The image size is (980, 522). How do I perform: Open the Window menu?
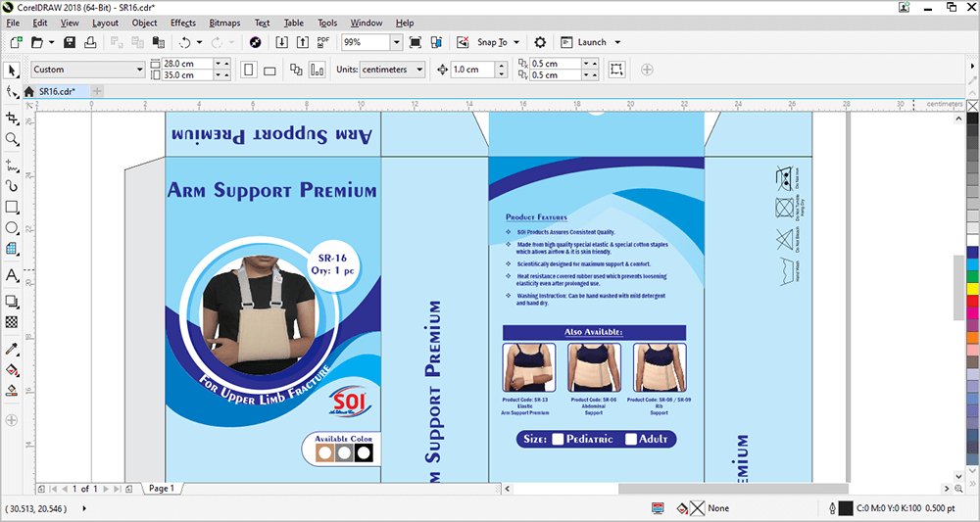[x=367, y=24]
